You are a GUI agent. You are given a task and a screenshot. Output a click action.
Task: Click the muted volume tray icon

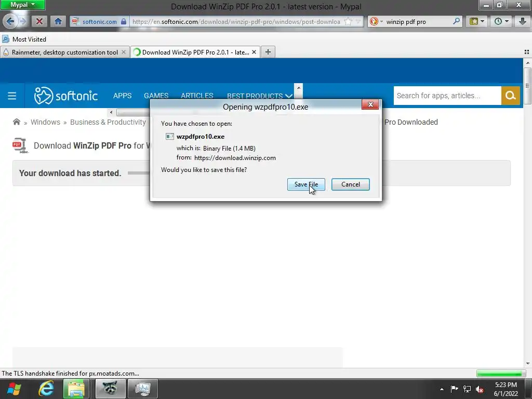[480, 389]
